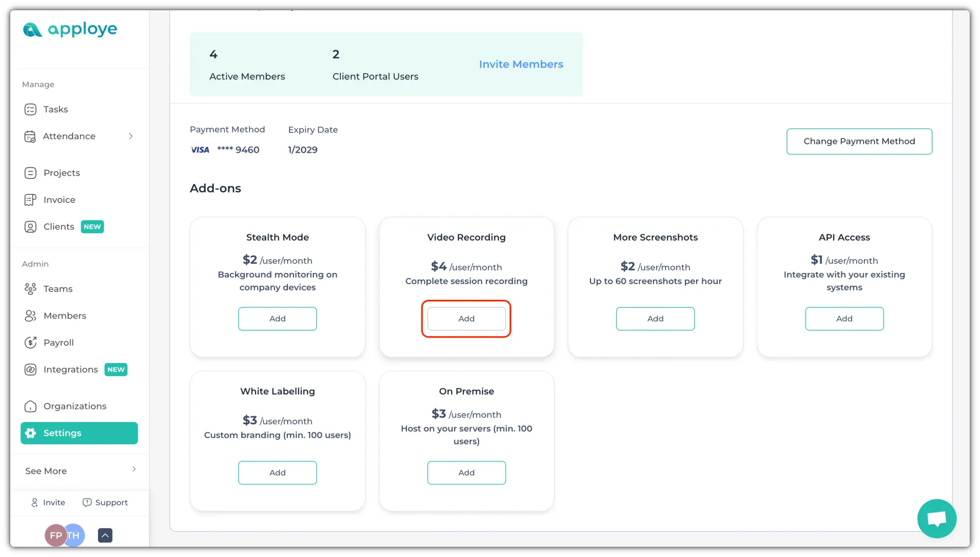980x557 pixels.
Task: Open Payroll via its dollar icon
Action: 30,342
